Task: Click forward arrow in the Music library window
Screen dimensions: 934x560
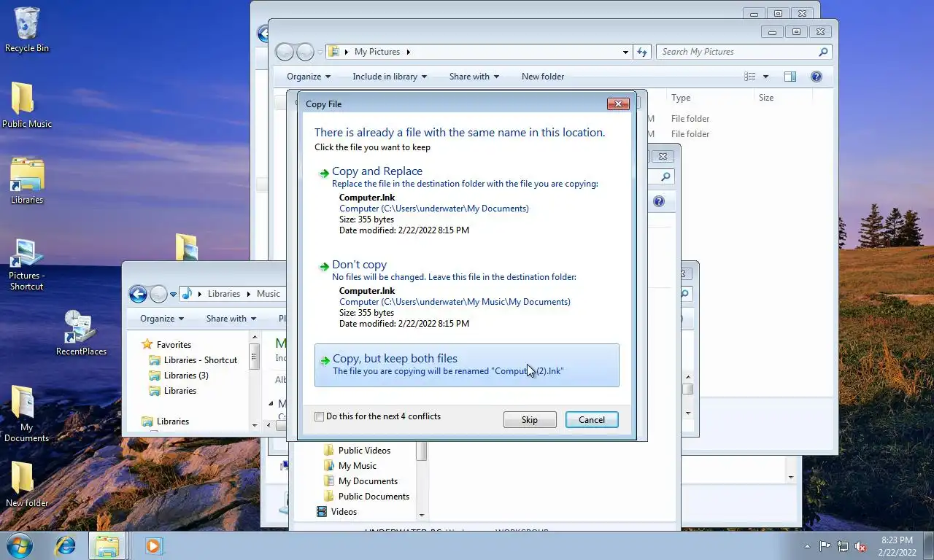Action: coord(158,294)
